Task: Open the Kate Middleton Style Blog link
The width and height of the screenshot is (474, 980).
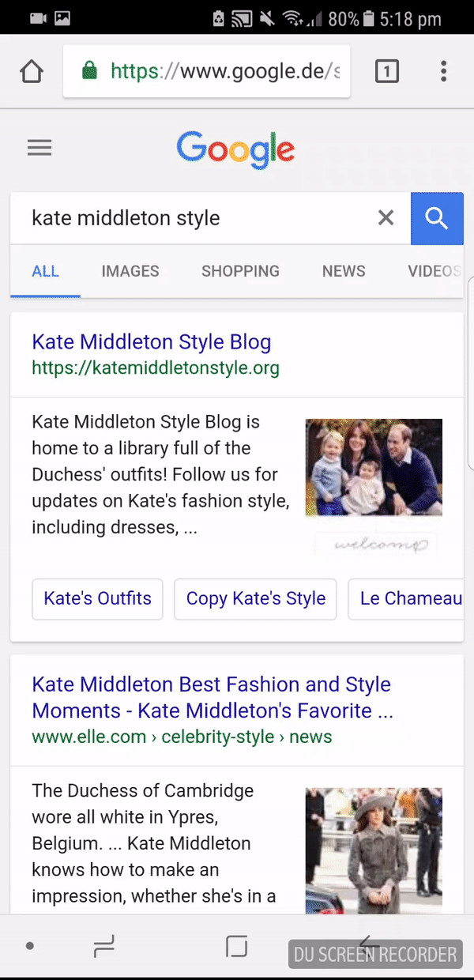Action: (x=152, y=341)
